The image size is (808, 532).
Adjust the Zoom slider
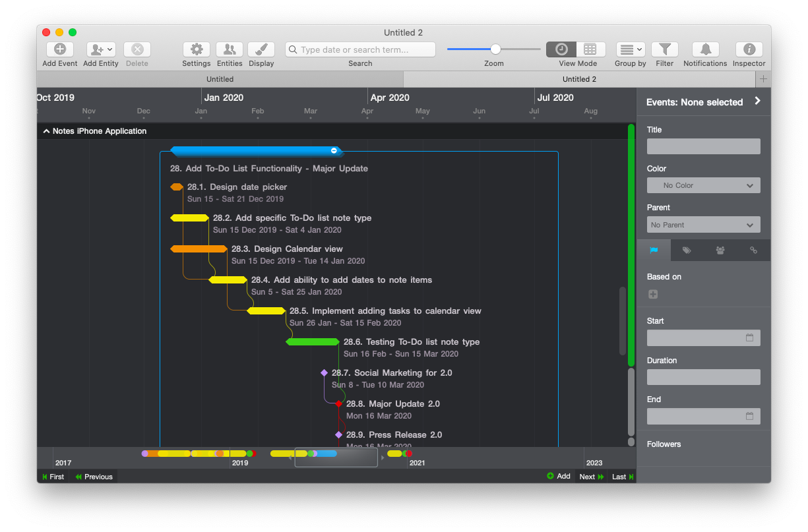[x=494, y=49]
